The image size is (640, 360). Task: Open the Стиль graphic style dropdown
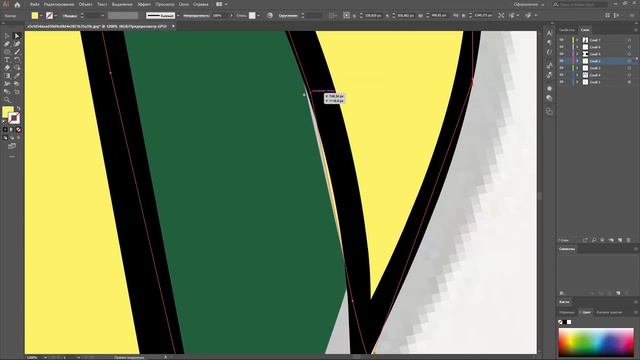pyautogui.click(x=259, y=16)
